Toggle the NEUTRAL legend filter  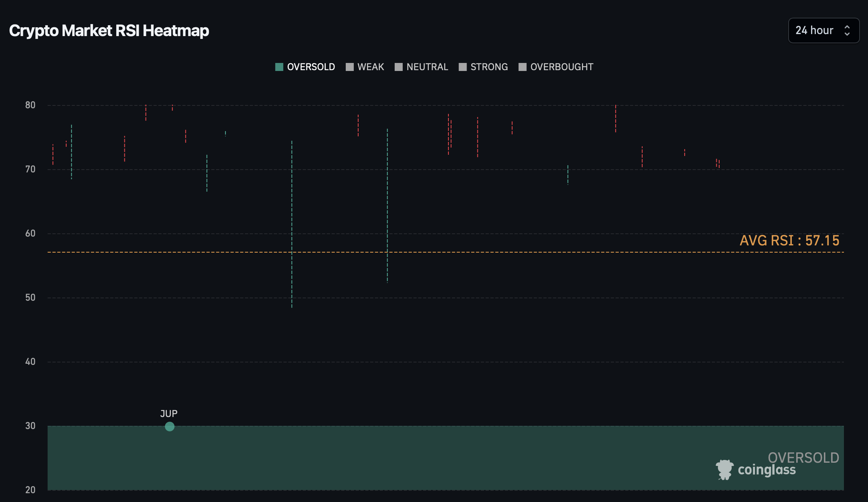[x=421, y=67]
